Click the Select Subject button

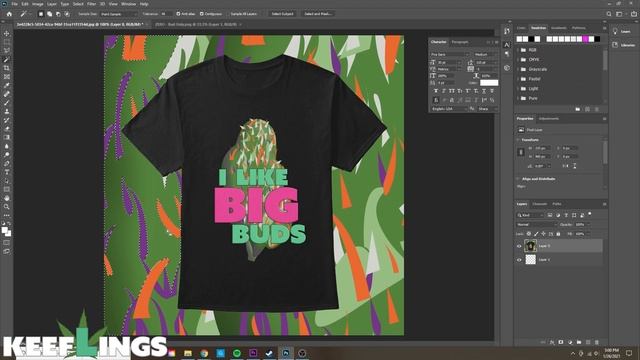(282, 14)
